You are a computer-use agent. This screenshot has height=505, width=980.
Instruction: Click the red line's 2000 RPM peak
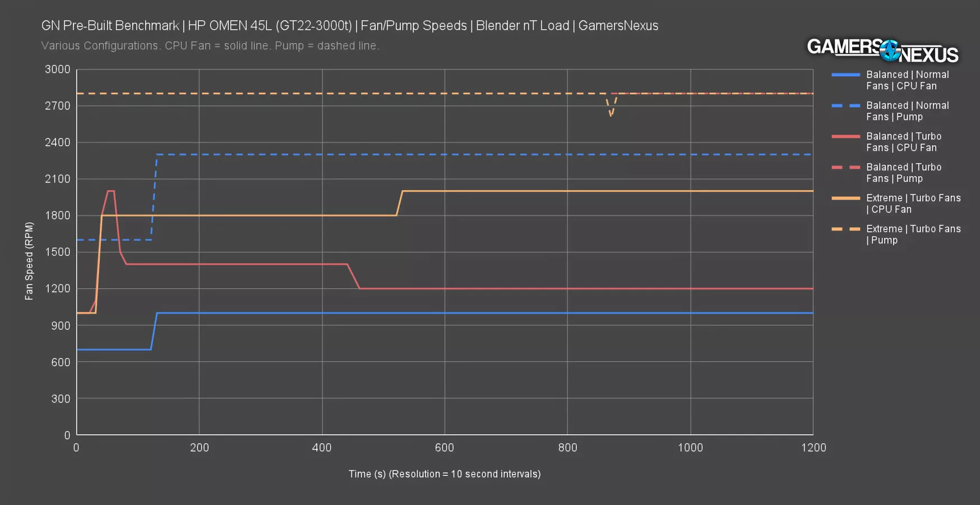pyautogui.click(x=110, y=191)
